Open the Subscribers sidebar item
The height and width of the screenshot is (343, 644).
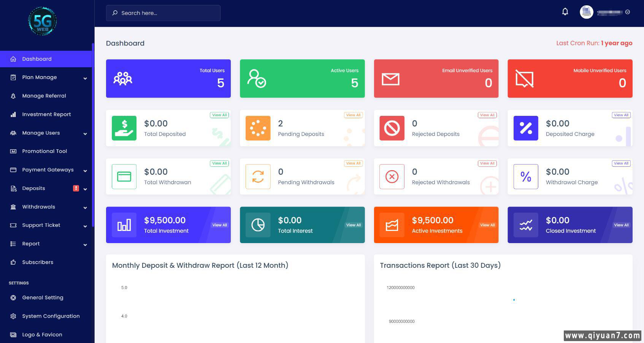[38, 262]
